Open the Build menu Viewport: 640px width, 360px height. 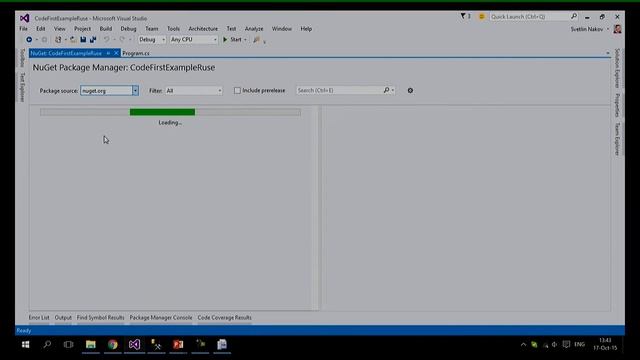(106, 29)
